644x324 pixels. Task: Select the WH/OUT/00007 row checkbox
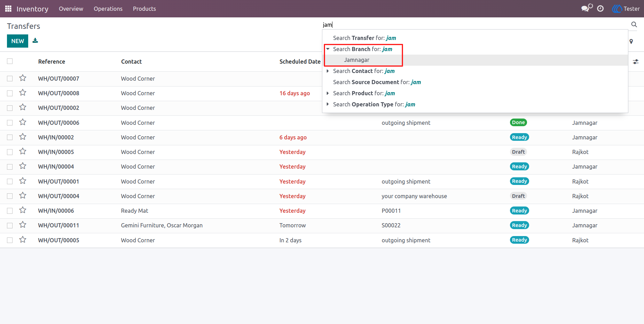coord(10,79)
